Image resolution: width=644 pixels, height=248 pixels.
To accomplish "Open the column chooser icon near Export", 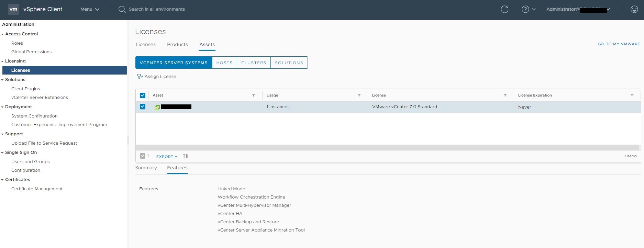I will pyautogui.click(x=185, y=156).
